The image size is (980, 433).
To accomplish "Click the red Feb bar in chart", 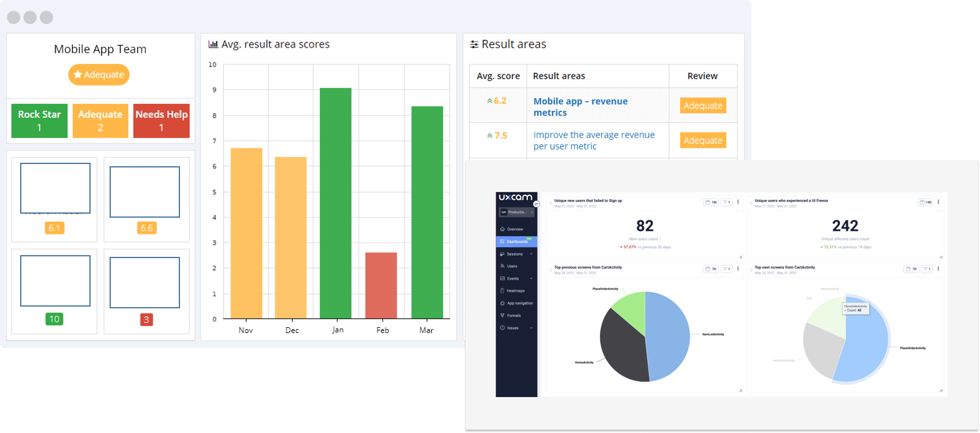I will pyautogui.click(x=381, y=285).
